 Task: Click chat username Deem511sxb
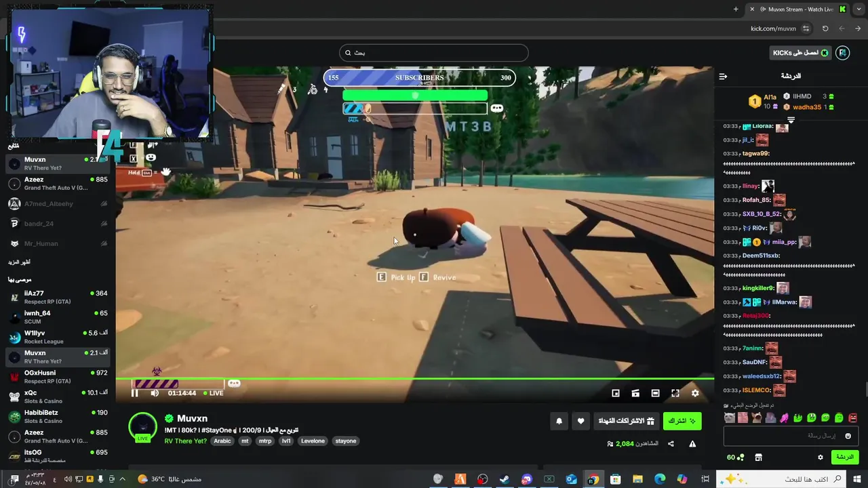[761, 256]
